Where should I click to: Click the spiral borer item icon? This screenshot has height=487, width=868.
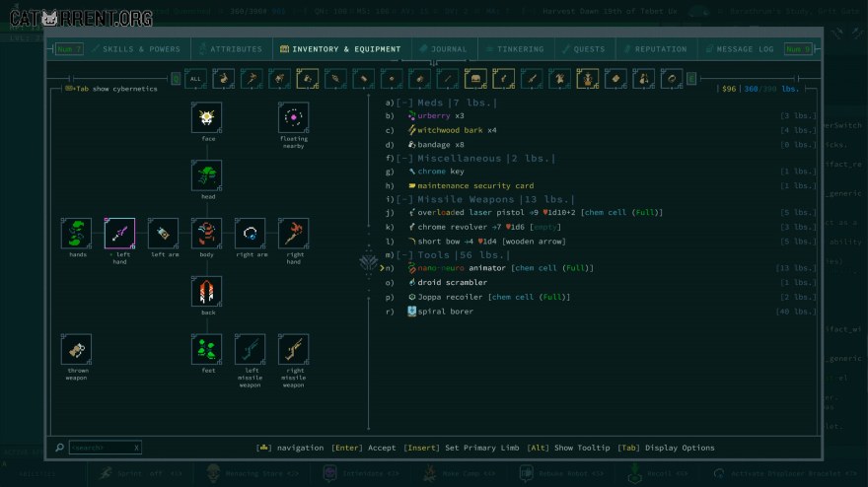coord(411,311)
